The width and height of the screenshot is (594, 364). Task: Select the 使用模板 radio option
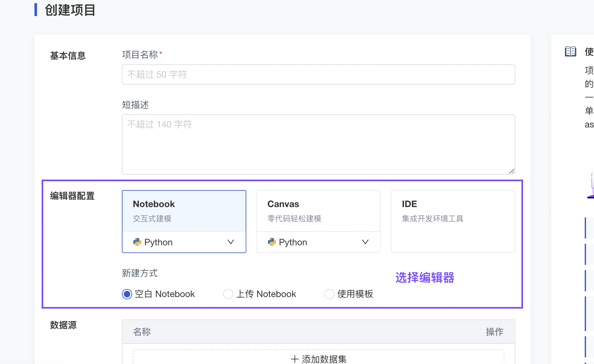(329, 294)
